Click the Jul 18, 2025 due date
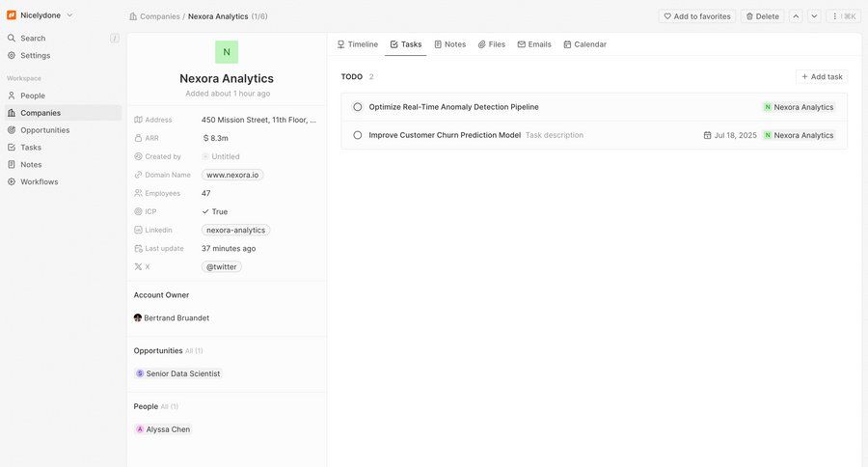 click(735, 135)
